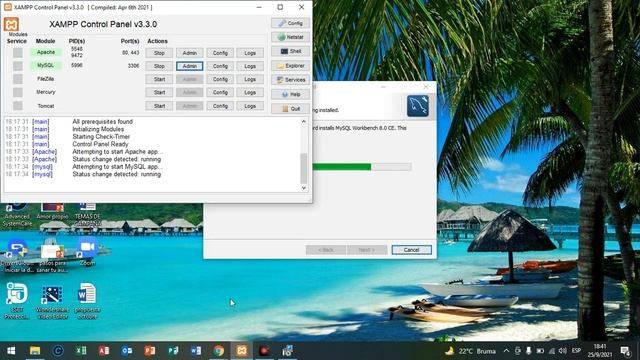The height and width of the screenshot is (360, 640).
Task: Open Zoom desktop shortcut
Action: pos(87,252)
